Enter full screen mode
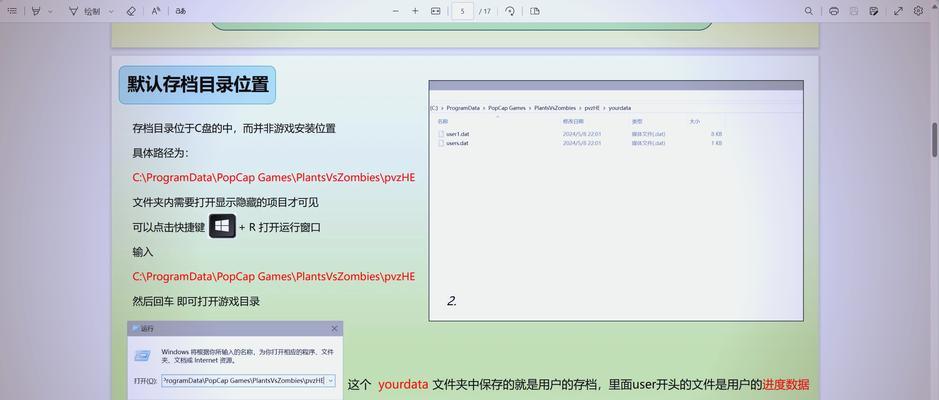The width and height of the screenshot is (939, 400). point(898,11)
